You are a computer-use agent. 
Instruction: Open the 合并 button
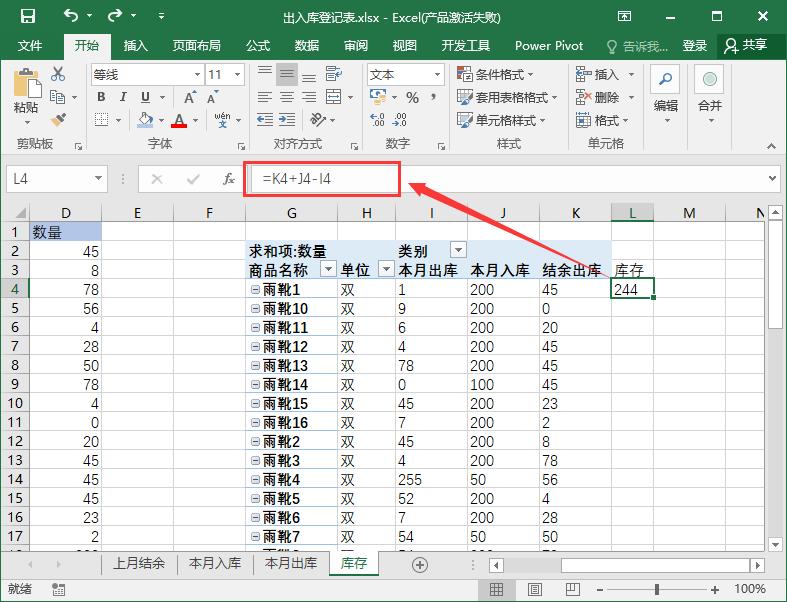click(710, 94)
